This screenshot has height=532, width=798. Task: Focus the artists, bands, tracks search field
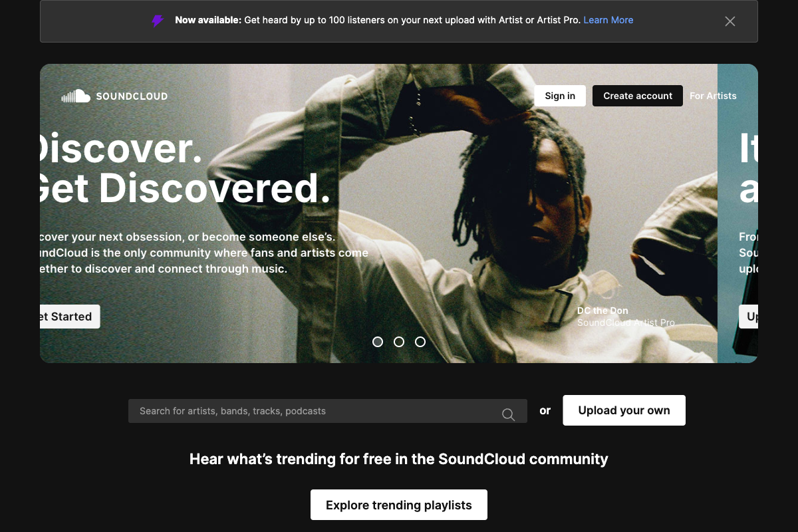[328, 411]
